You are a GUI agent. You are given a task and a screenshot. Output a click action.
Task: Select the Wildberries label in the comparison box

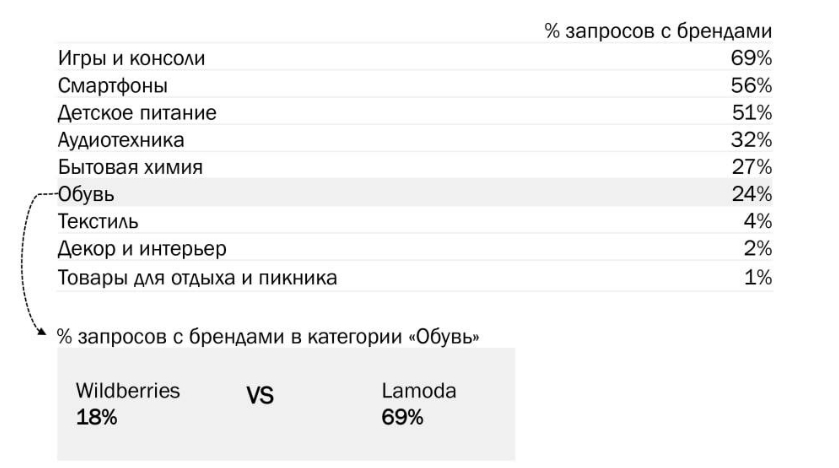(127, 392)
